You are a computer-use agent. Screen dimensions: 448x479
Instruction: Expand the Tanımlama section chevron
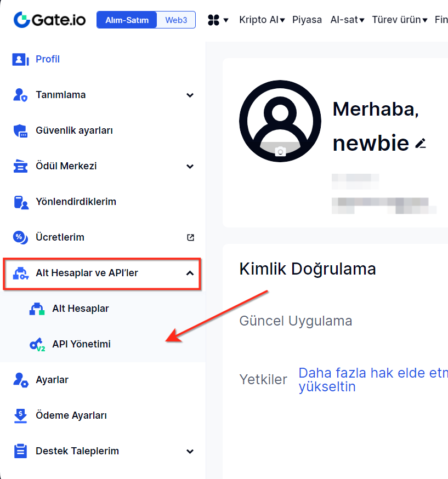click(190, 95)
